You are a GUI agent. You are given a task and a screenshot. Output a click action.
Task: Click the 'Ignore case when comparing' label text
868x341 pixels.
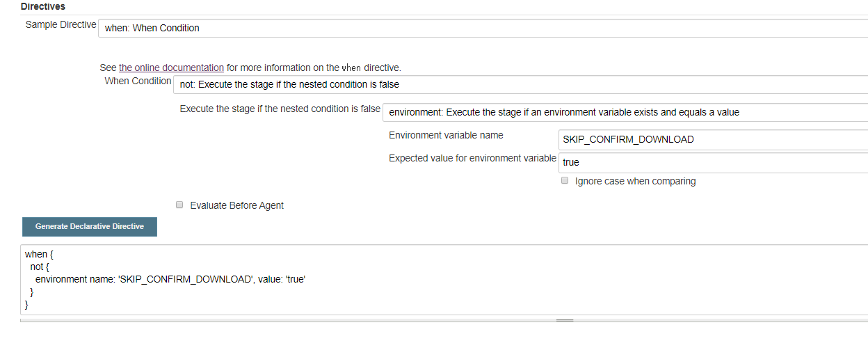(x=635, y=181)
